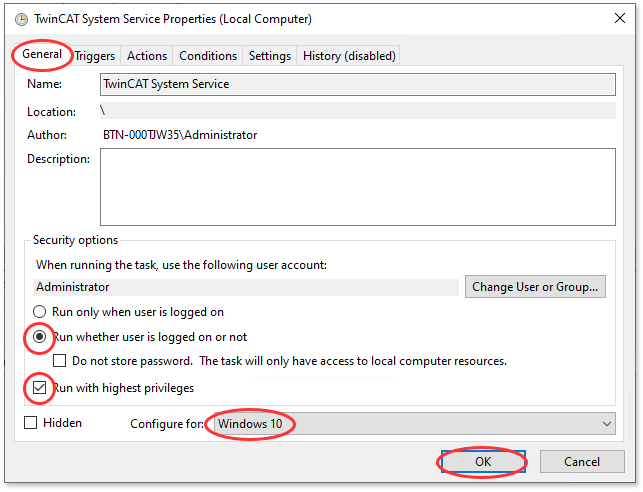The width and height of the screenshot is (643, 492).
Task: Switch to the General tab
Action: point(40,55)
